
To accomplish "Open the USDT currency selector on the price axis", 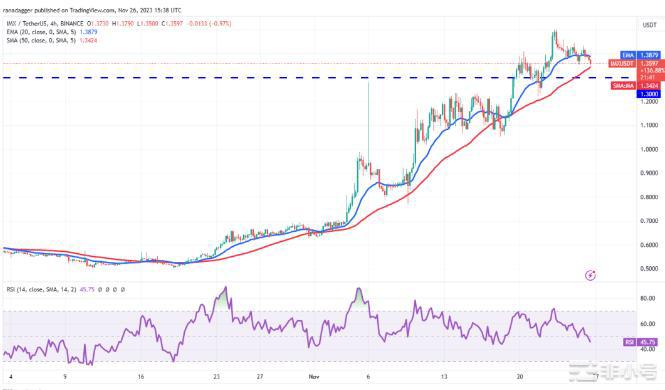I will [649, 25].
